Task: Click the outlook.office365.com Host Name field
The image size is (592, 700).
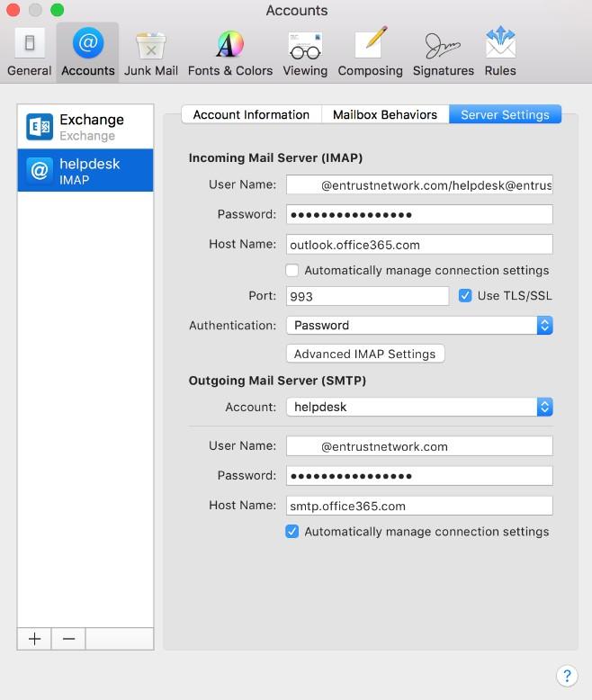Action: pyautogui.click(x=419, y=245)
